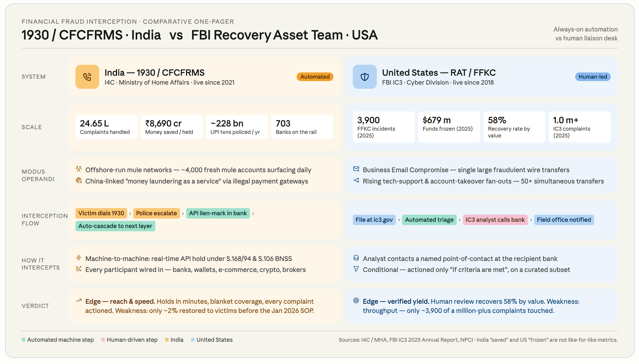Viewport: 639px width, 364px height.
Task: Click the people icon beside offshore-run mule networks
Action: tap(79, 169)
